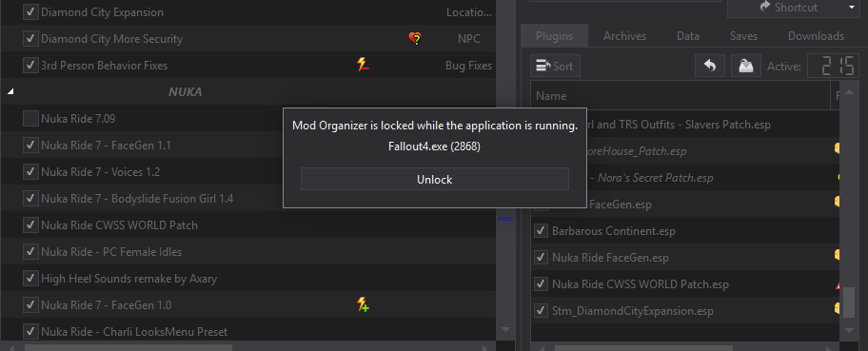Click the lightning minus flag on 3rd Person Behavior Fixes
This screenshot has width=868, height=351.
363,66
